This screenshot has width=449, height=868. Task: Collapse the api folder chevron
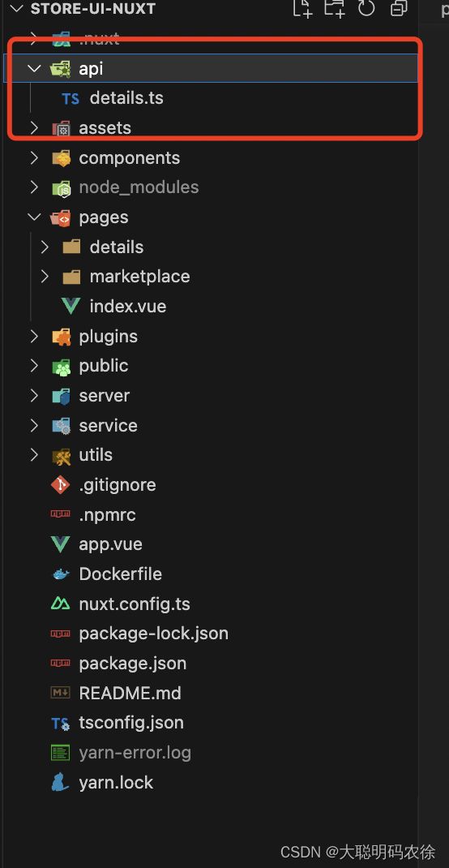pyautogui.click(x=34, y=69)
